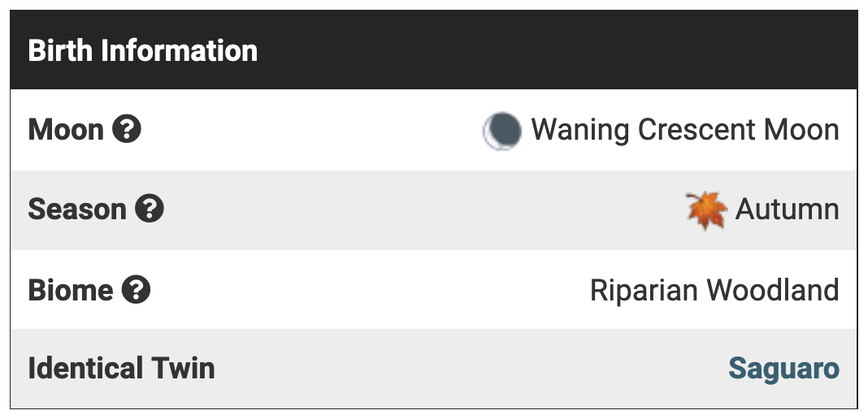The image size is (868, 419).
Task: Select the bold Moon row label
Action: pos(66,130)
